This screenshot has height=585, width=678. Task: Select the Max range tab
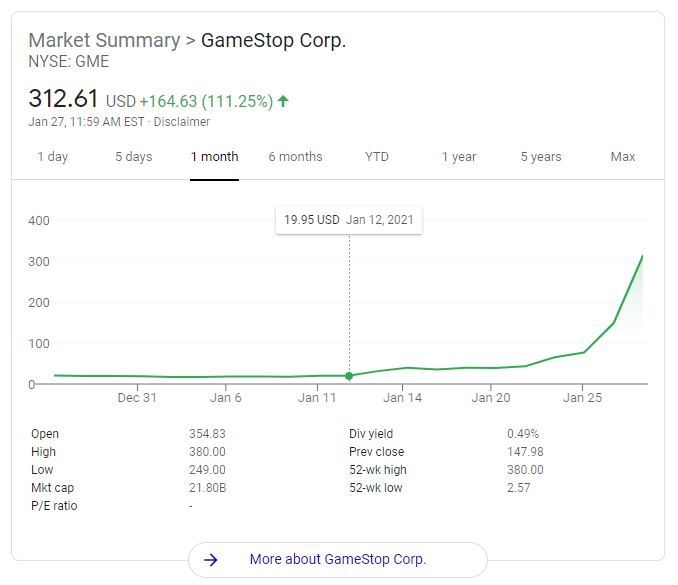click(623, 157)
